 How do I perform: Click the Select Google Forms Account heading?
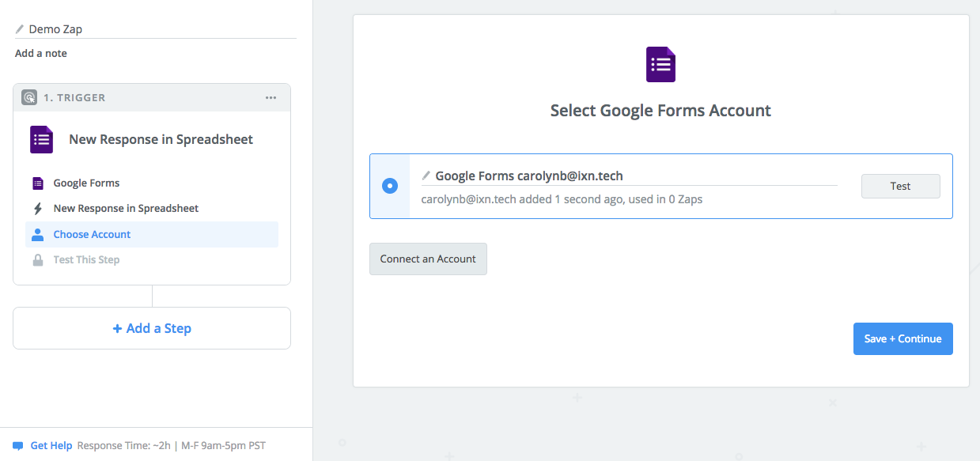pyautogui.click(x=660, y=111)
